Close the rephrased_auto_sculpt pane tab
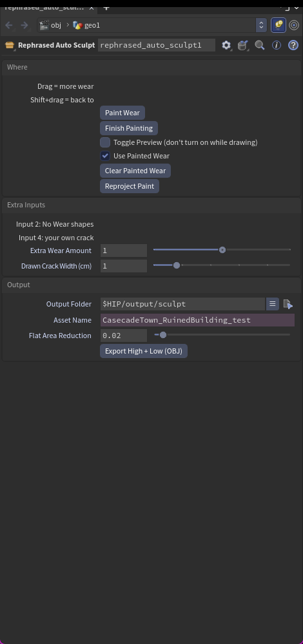The width and height of the screenshot is (303, 644). (92, 8)
